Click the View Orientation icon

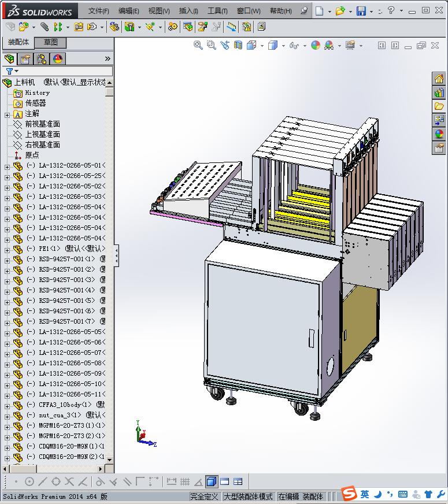point(251,45)
